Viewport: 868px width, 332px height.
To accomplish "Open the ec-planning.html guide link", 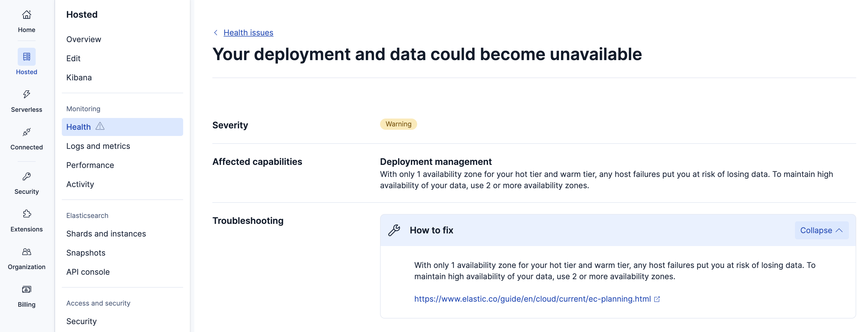I will (x=532, y=299).
